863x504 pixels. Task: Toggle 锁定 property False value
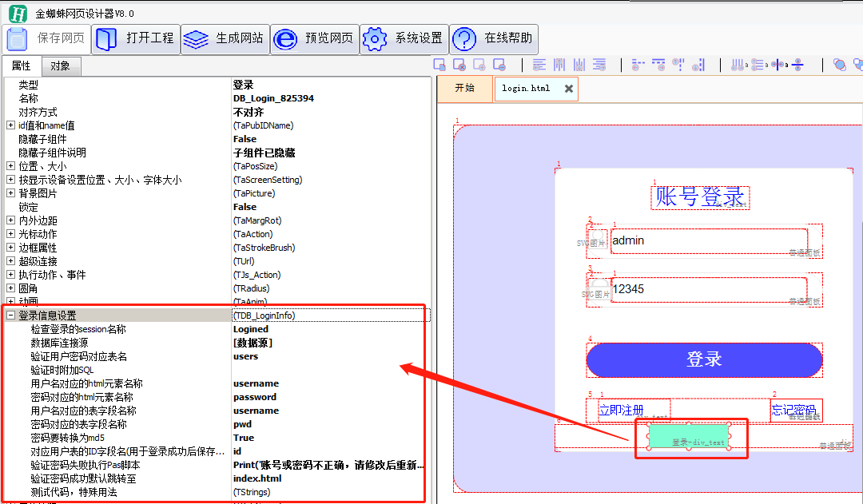point(245,207)
